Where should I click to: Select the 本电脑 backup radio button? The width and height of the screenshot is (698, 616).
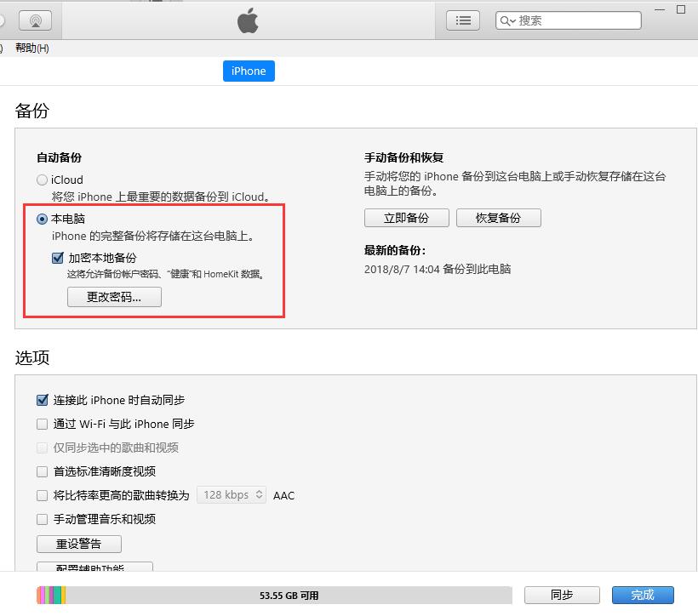pyautogui.click(x=42, y=220)
